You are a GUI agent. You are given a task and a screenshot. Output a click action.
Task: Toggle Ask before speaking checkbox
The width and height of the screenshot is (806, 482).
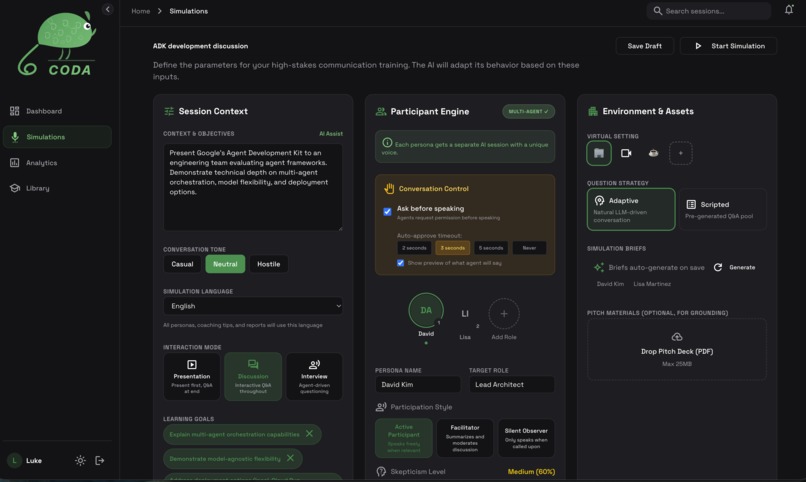pyautogui.click(x=387, y=211)
